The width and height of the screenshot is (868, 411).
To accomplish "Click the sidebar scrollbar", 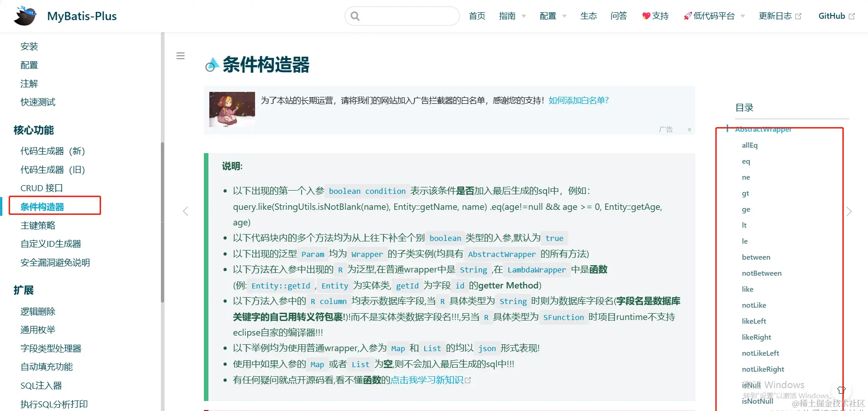I will 162,222.
